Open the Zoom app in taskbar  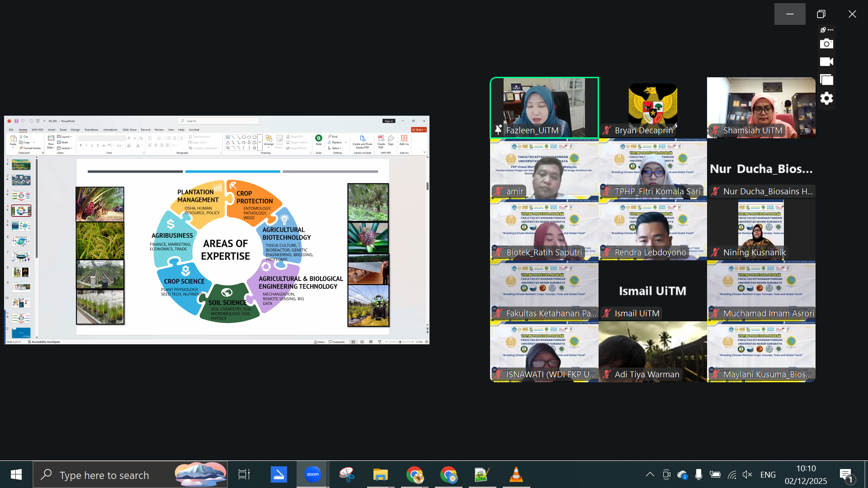point(312,474)
